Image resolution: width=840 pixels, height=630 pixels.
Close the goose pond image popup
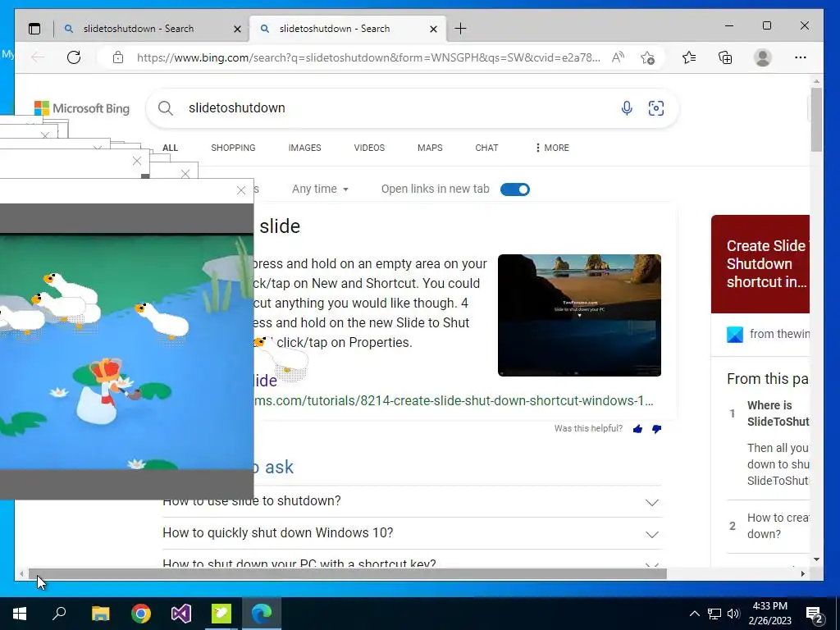point(241,190)
